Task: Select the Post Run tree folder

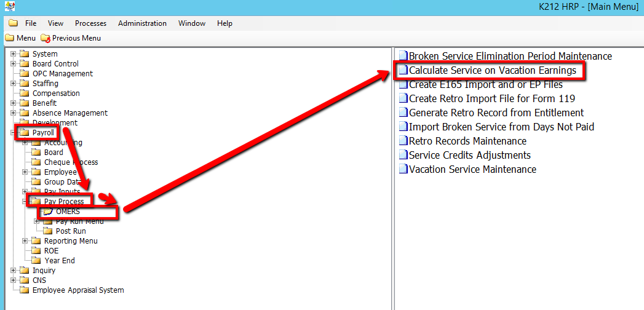Action: click(x=70, y=231)
